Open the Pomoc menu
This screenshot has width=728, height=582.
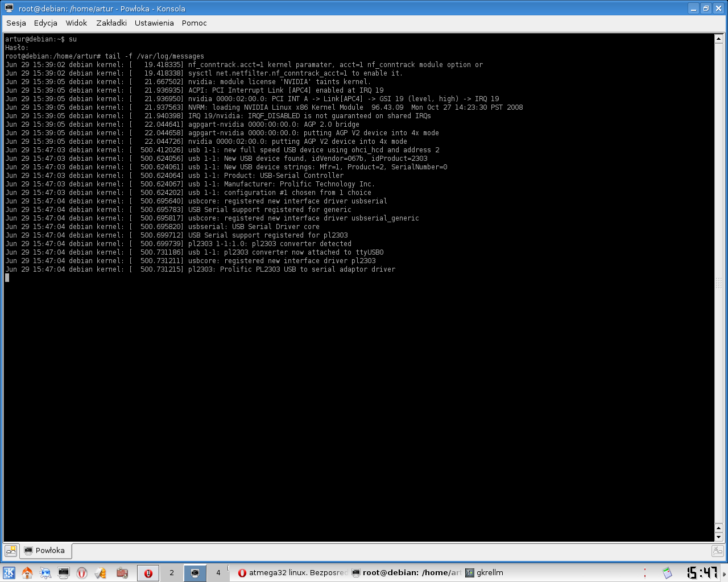[195, 23]
